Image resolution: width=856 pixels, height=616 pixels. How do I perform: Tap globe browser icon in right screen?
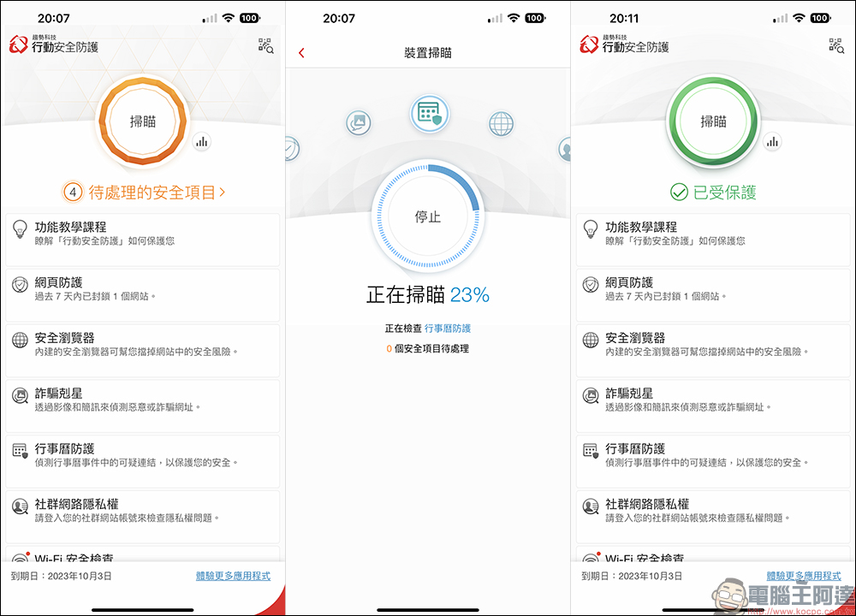pos(591,340)
